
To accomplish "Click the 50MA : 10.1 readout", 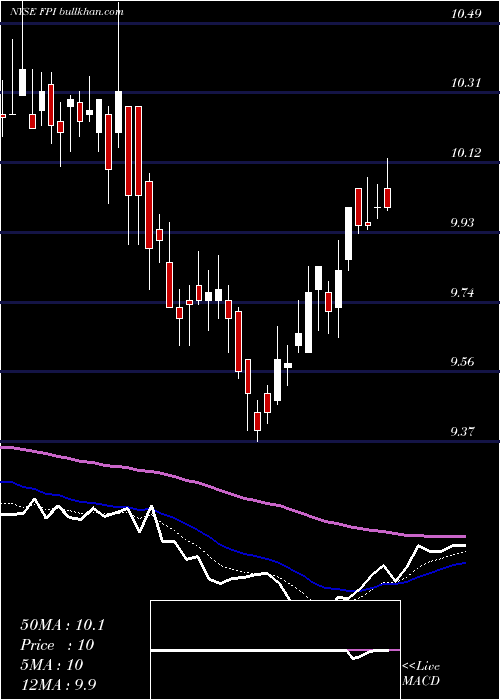I will [62, 625].
